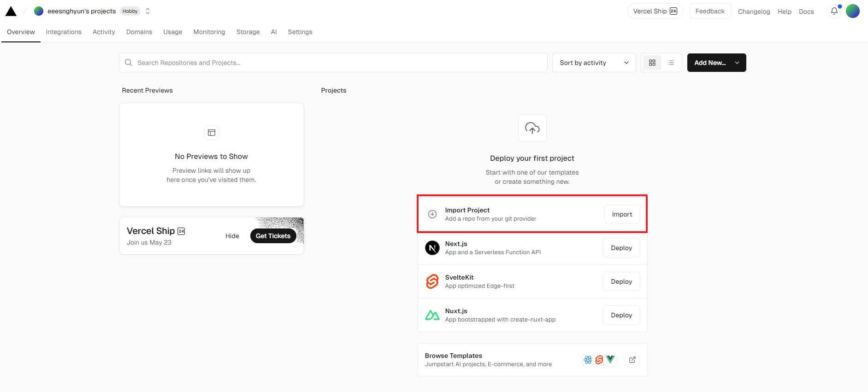868x392 pixels.
Task: Open the Overview tab
Action: click(21, 32)
